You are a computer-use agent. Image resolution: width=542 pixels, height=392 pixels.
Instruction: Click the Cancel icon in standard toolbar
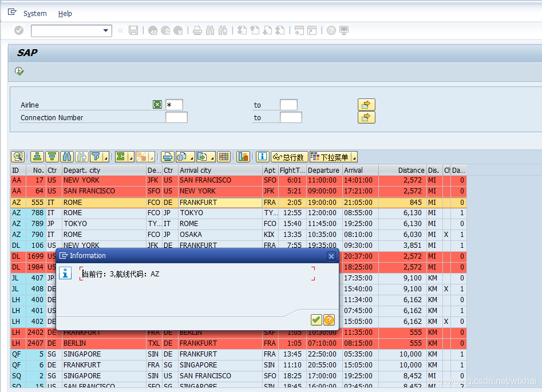178,30
